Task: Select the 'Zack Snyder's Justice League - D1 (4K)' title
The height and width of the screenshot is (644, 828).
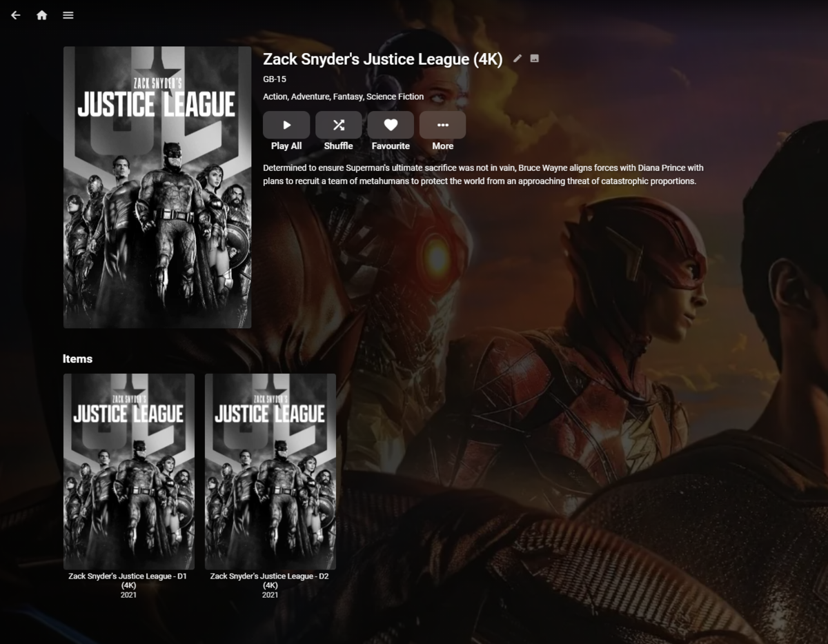Action: (x=128, y=581)
